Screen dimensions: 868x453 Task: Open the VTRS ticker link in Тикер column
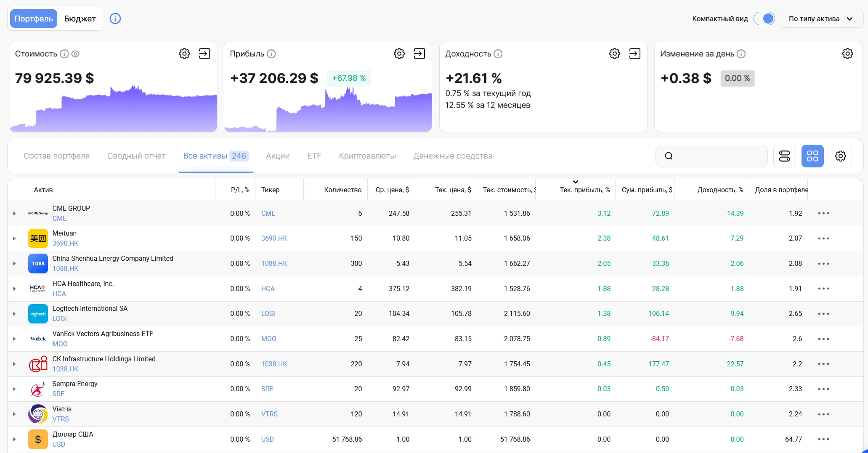point(269,414)
